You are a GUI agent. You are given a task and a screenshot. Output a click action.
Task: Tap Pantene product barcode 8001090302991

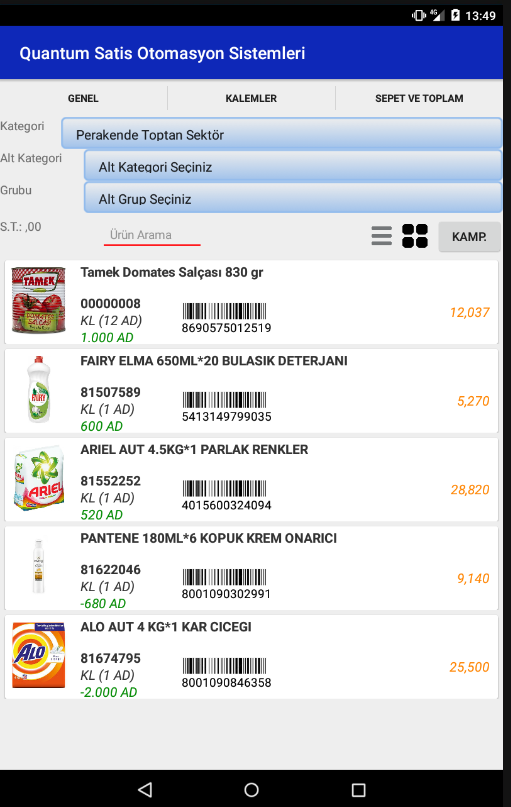(x=226, y=584)
